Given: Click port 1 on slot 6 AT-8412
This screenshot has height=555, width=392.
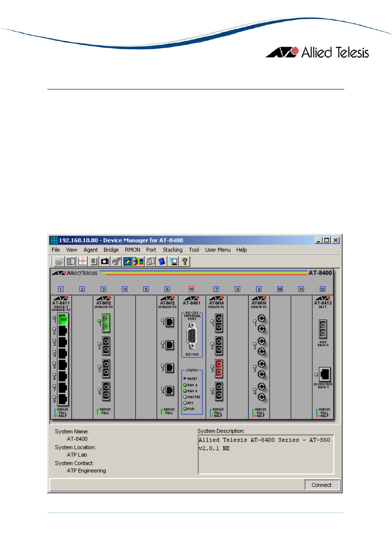Looking at the screenshot, I should [169, 322].
